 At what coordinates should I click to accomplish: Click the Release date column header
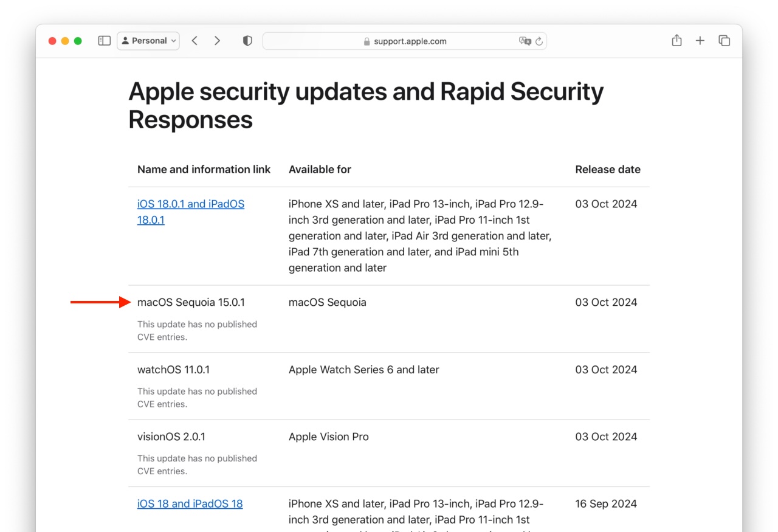[608, 170]
